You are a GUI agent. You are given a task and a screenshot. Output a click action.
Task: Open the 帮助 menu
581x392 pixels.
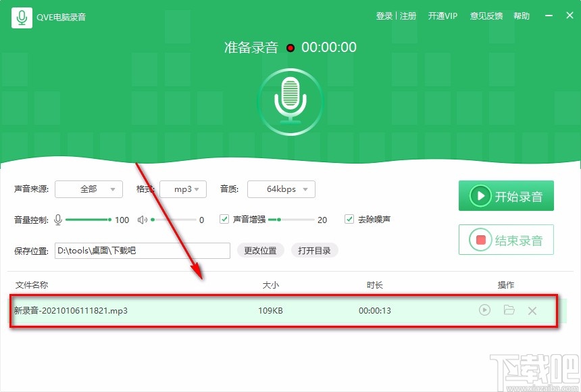click(x=522, y=16)
